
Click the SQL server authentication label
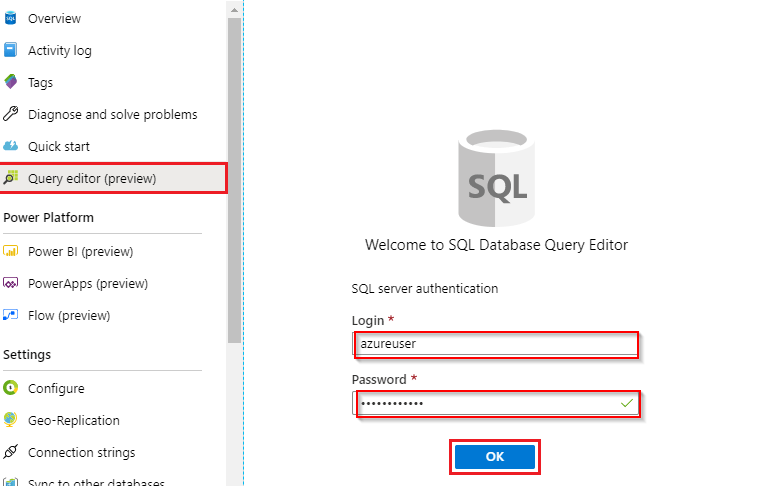(x=425, y=289)
